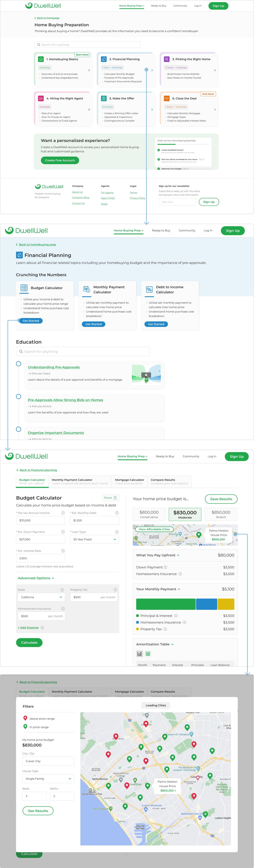Click arrow on Close the Deal card
Image resolution: width=257 pixels, height=868 pixels.
click(215, 110)
